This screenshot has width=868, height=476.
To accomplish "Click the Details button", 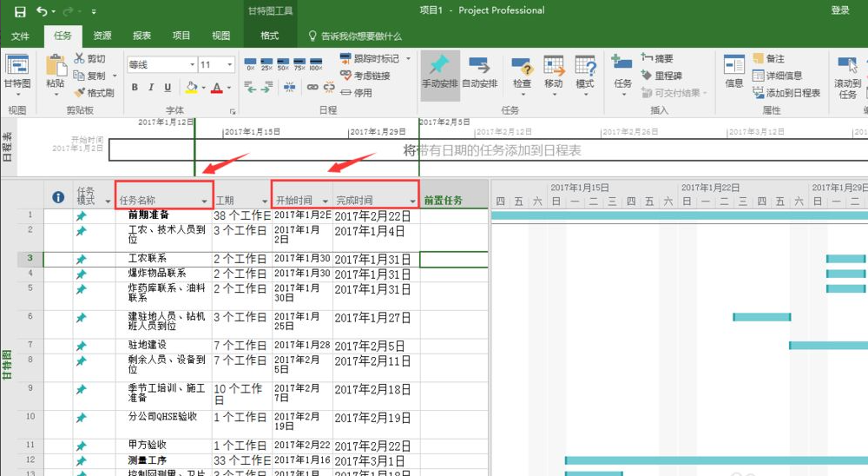I will coord(777,76).
